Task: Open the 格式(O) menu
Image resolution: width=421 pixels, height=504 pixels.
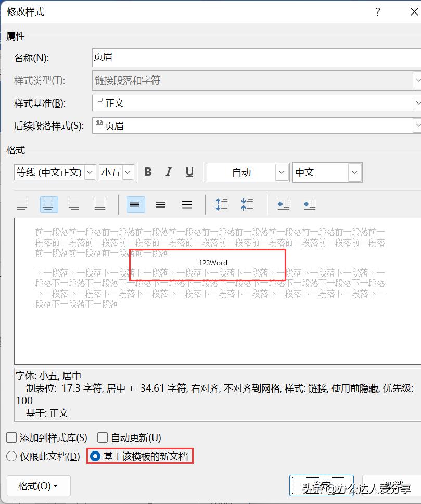Action: point(38,485)
